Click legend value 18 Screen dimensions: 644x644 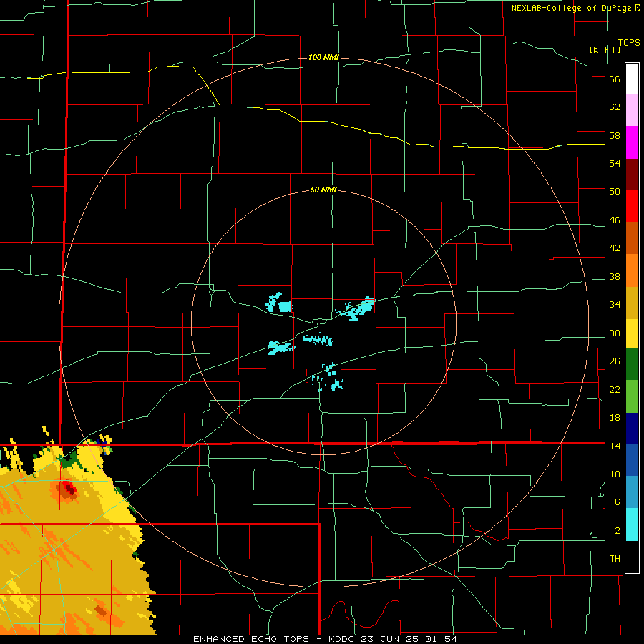click(x=615, y=418)
